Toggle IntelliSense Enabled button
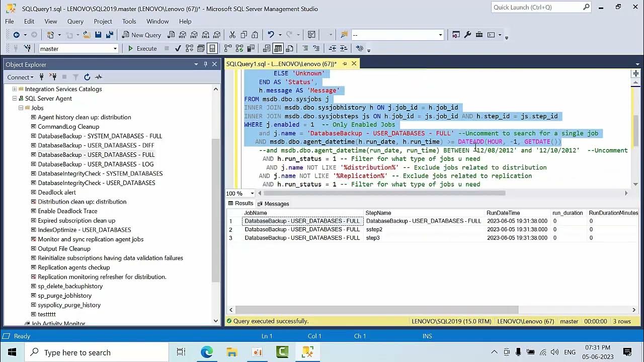The height and width of the screenshot is (362, 644). pyautogui.click(x=212, y=48)
